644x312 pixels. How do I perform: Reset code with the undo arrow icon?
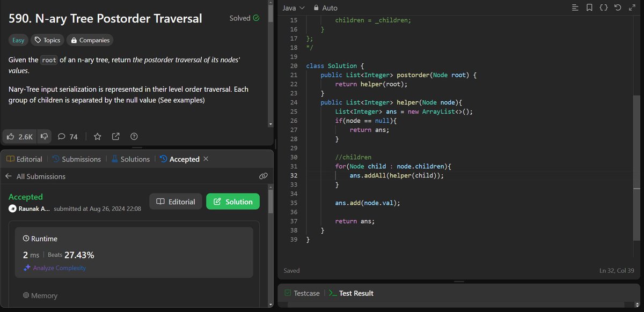point(618,8)
